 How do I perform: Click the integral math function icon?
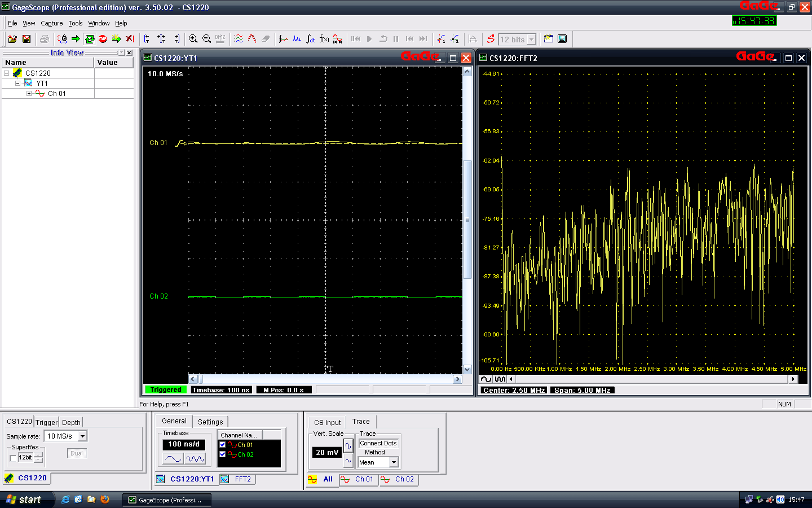311,39
